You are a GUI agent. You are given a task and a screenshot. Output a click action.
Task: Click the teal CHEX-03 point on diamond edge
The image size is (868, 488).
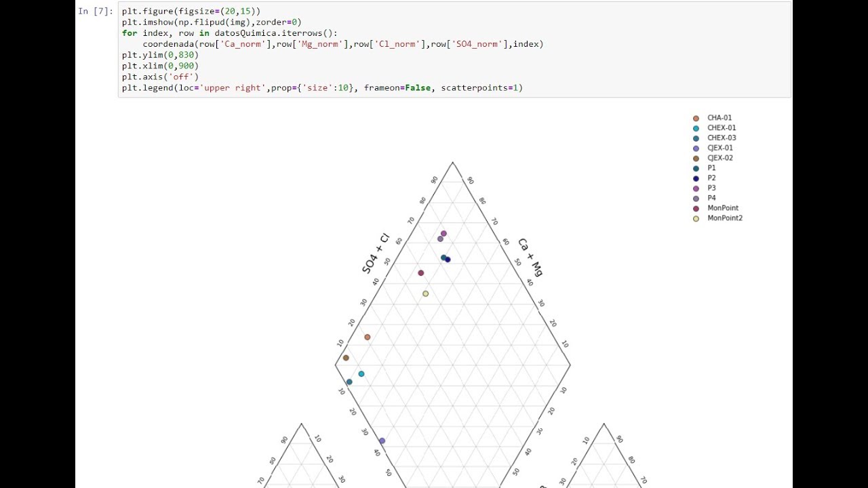(349, 382)
